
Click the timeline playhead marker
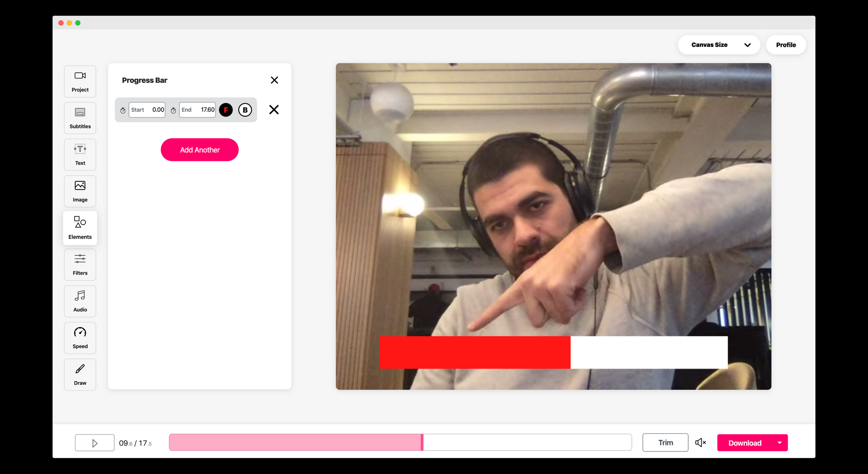422,442
